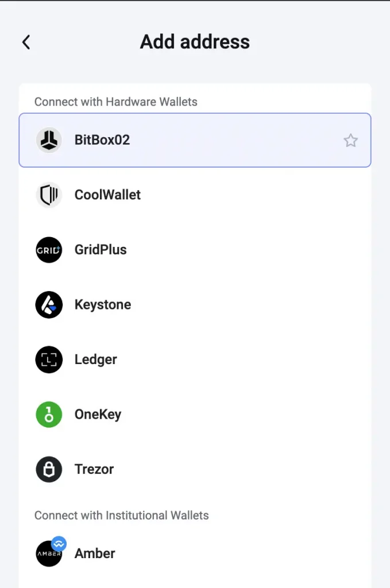Click the blue badge on the Amber logo
390x588 pixels.
tap(59, 543)
